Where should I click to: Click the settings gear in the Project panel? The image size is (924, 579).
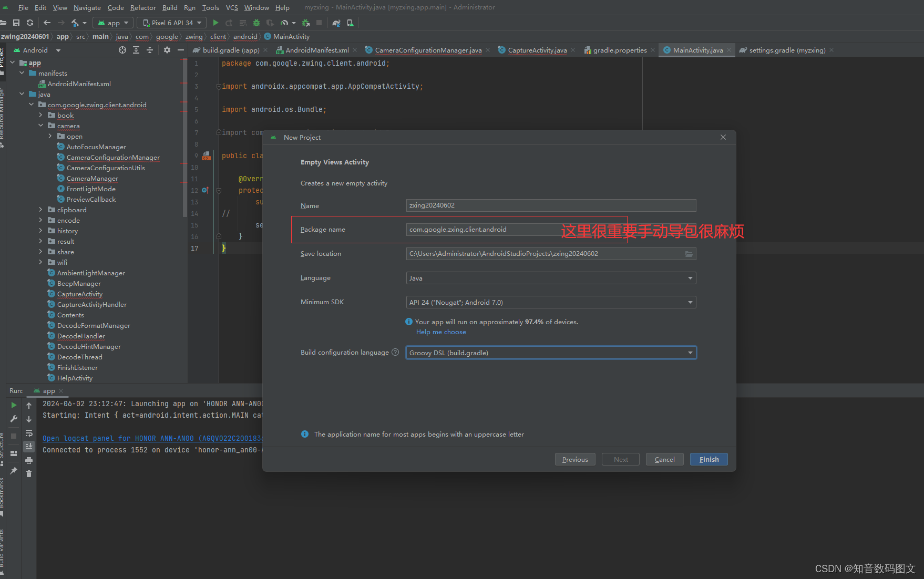167,50
